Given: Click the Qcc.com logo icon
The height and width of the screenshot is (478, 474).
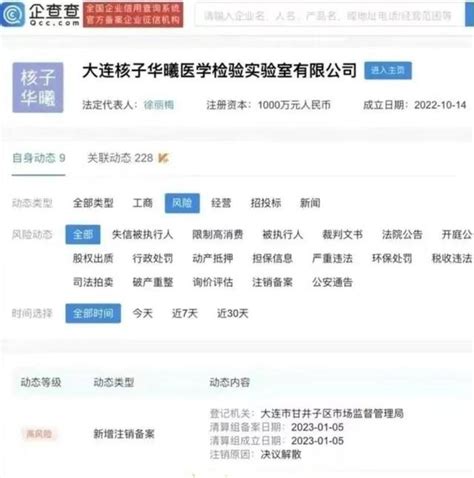Looking at the screenshot, I should 13,14.
